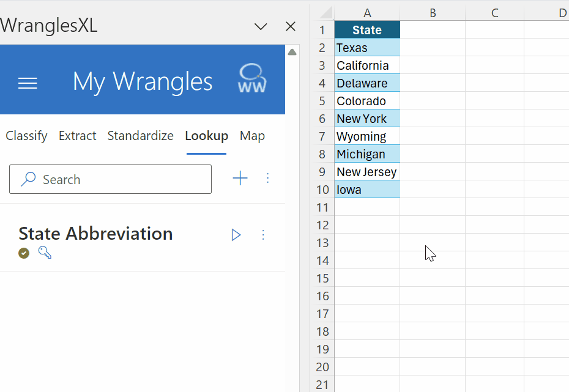Select the New Jersey cell
This screenshot has height=392, width=569.
367,172
